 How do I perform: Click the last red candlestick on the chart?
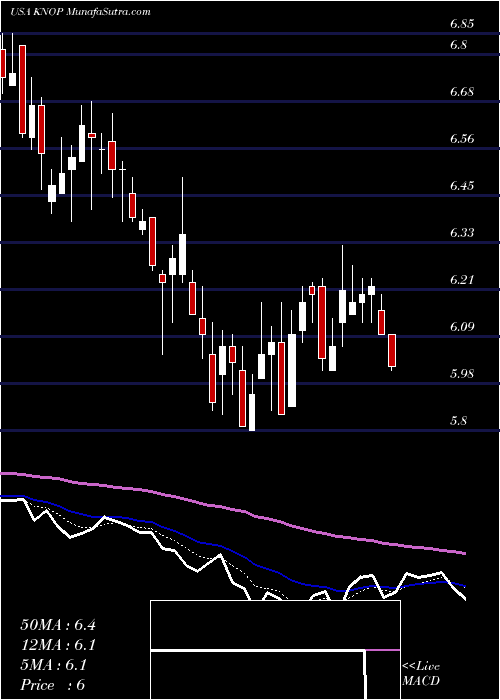[392, 350]
